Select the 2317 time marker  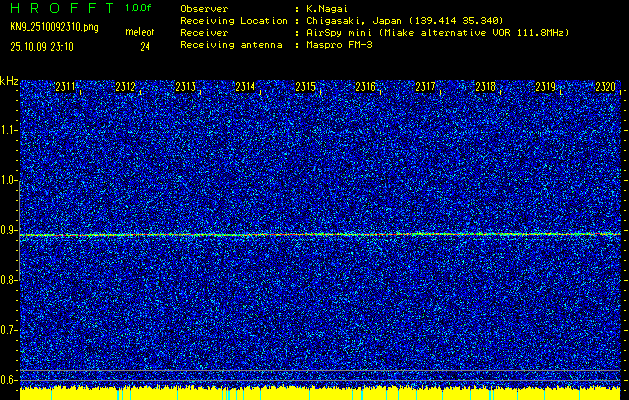pos(425,88)
